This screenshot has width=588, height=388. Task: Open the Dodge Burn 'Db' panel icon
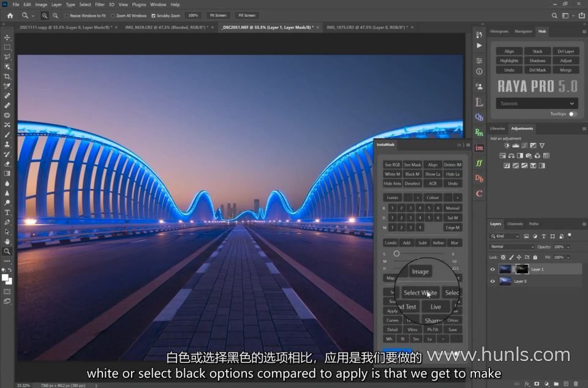(479, 178)
